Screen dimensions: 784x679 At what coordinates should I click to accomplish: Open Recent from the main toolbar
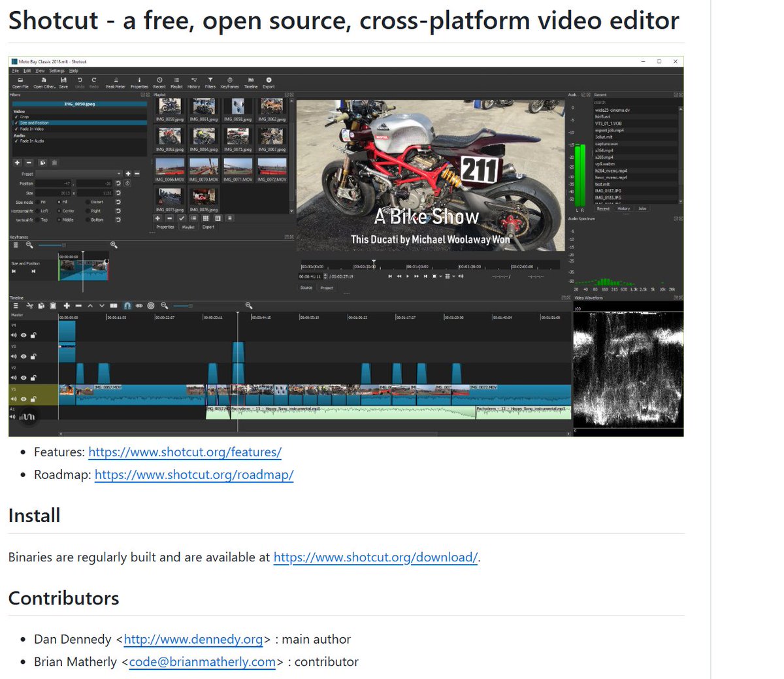[x=159, y=82]
